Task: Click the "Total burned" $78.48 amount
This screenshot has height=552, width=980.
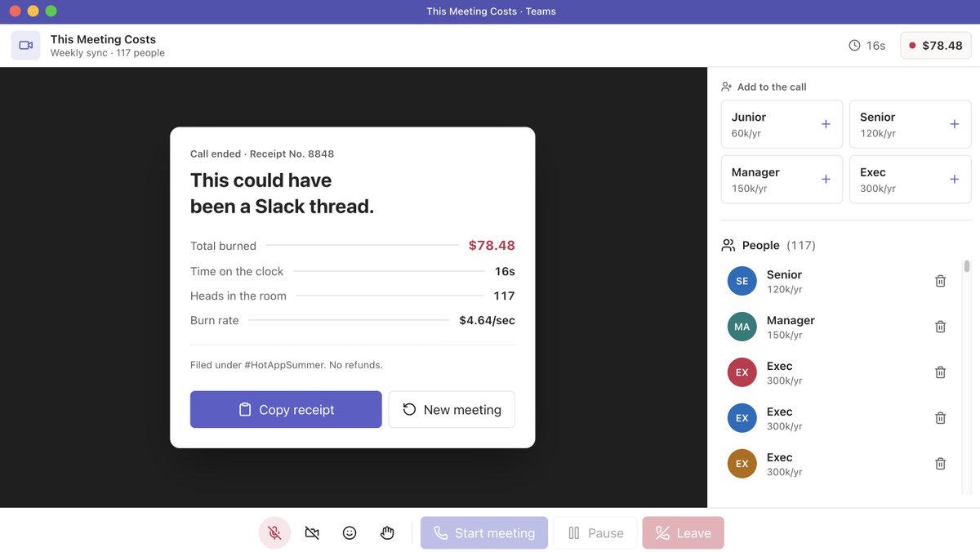Action: point(492,246)
